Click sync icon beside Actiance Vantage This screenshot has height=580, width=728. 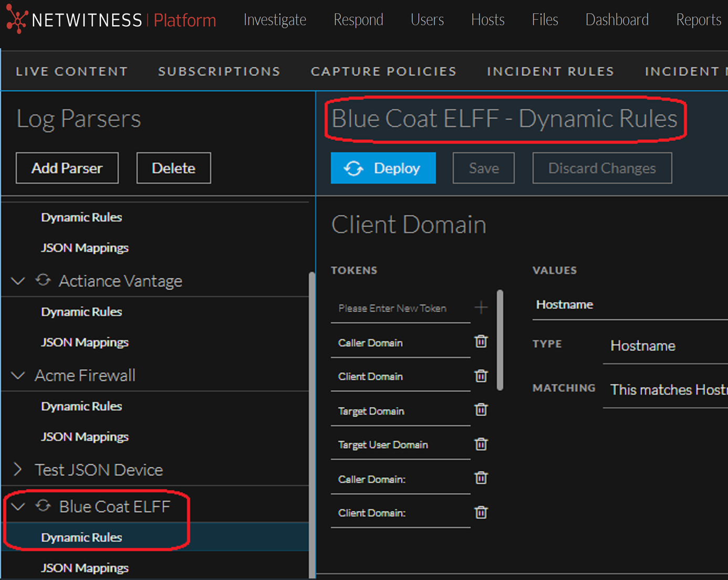(43, 280)
